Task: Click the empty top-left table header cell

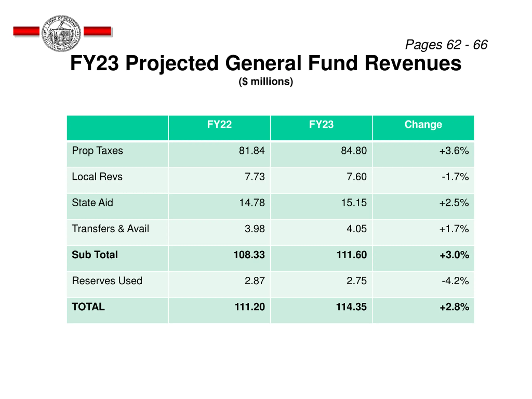Action: tap(117, 128)
